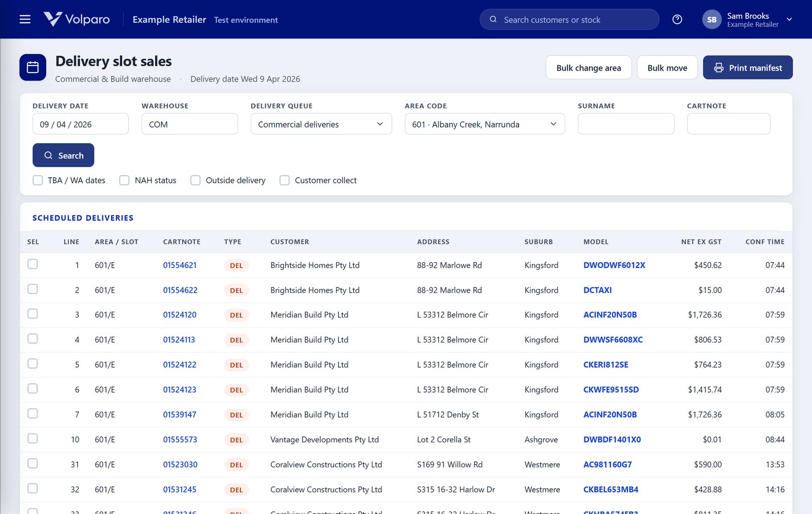The width and height of the screenshot is (812, 514).
Task: Open cartnote 01524122
Action: point(180,365)
